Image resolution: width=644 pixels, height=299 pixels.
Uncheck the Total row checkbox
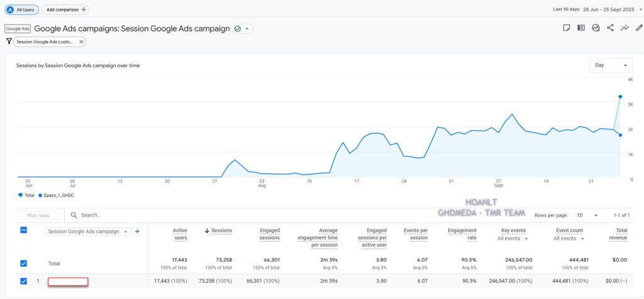(x=24, y=263)
